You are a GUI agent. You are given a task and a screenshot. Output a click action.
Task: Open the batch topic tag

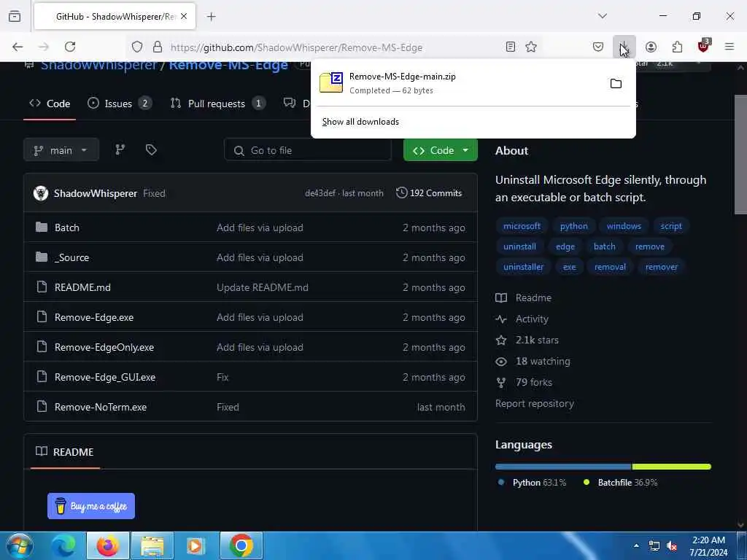pyautogui.click(x=604, y=246)
